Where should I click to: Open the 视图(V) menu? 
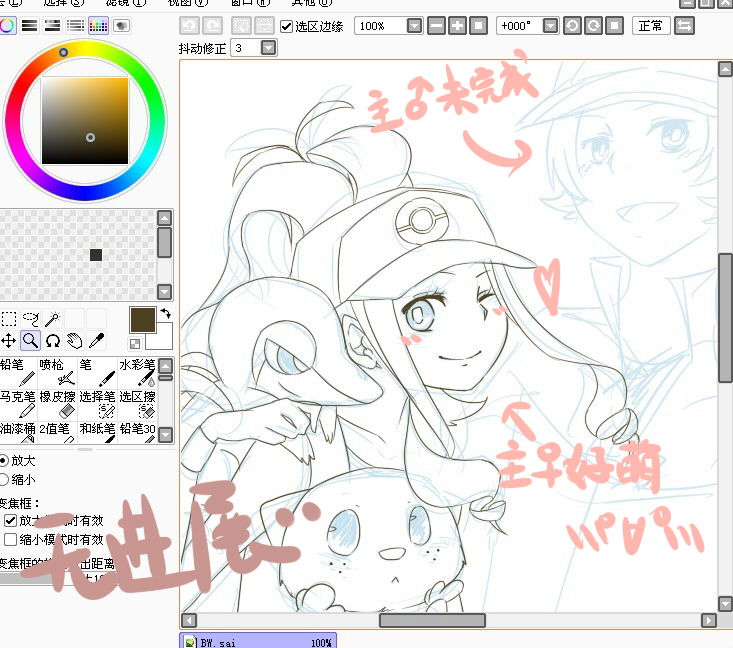point(188,3)
